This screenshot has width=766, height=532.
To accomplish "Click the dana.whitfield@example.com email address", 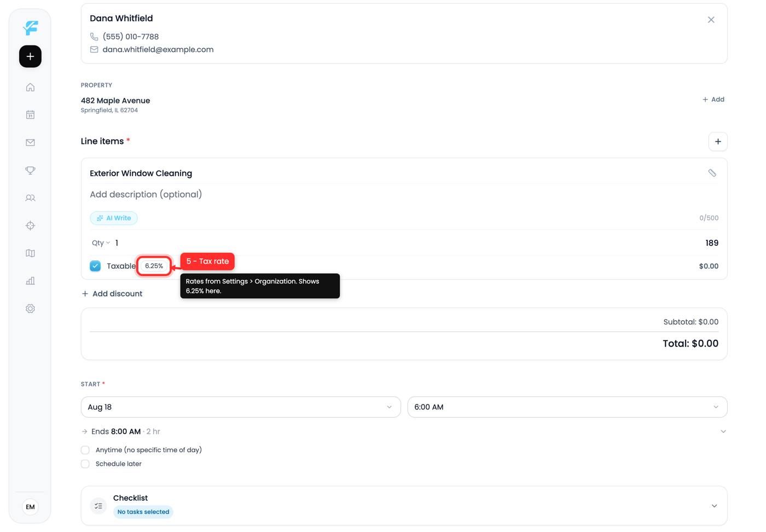I will 158,49.
